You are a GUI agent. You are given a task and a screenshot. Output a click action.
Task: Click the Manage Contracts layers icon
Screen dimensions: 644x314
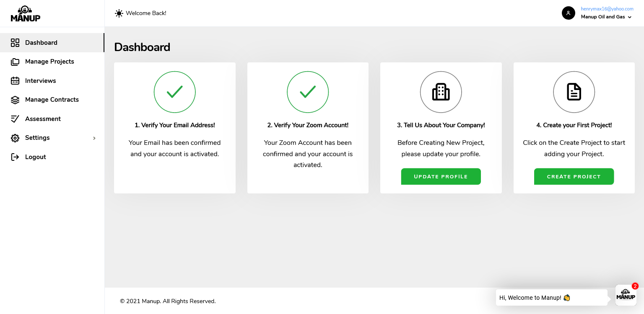(x=15, y=100)
